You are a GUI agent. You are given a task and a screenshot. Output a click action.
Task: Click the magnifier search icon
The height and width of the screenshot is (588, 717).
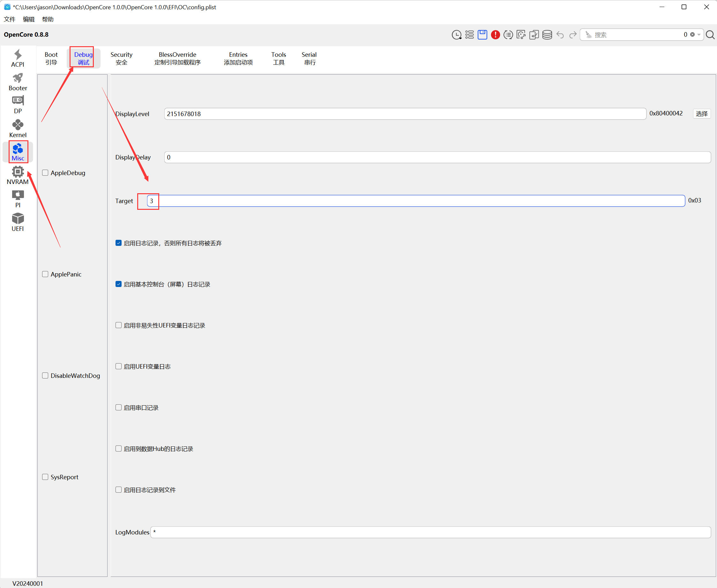point(710,35)
